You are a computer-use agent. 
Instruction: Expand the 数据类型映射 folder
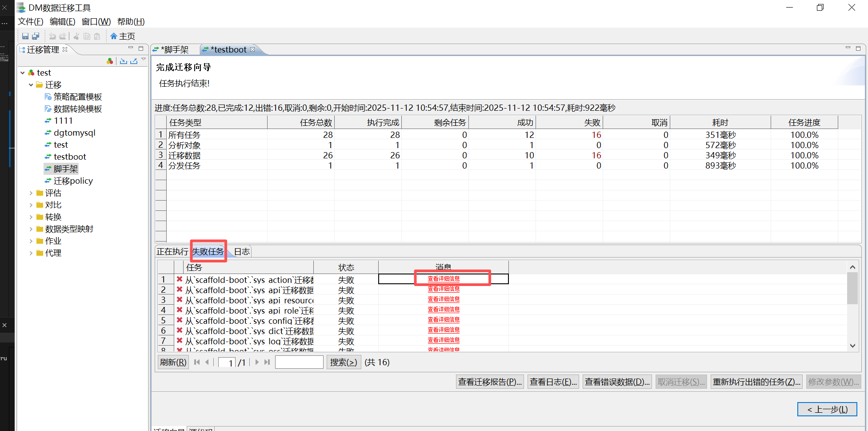[x=31, y=229]
